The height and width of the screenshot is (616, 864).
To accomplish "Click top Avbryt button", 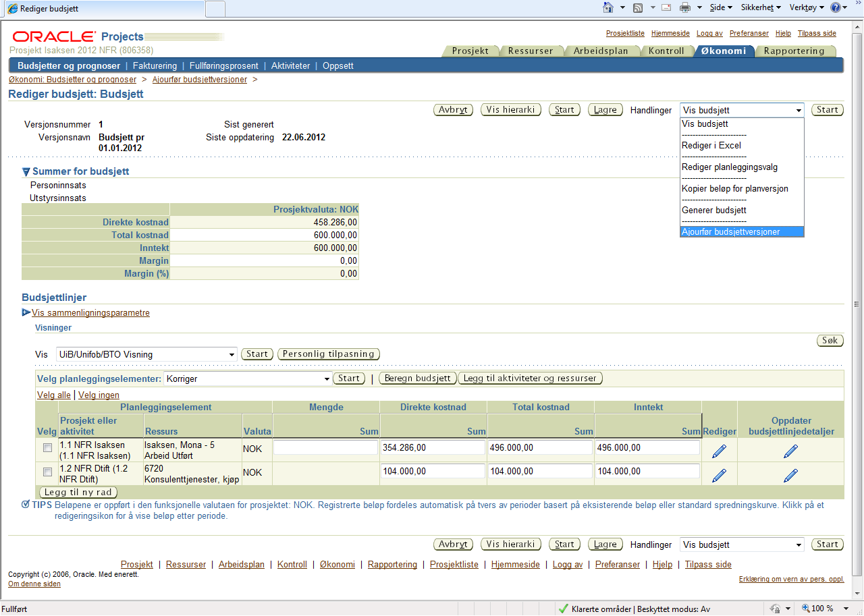I will click(453, 110).
